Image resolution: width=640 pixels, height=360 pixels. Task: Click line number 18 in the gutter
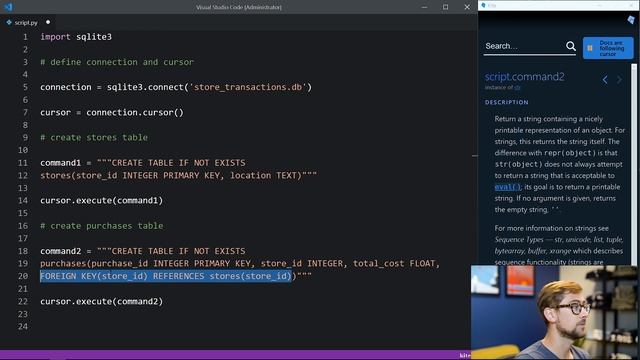pos(23,251)
